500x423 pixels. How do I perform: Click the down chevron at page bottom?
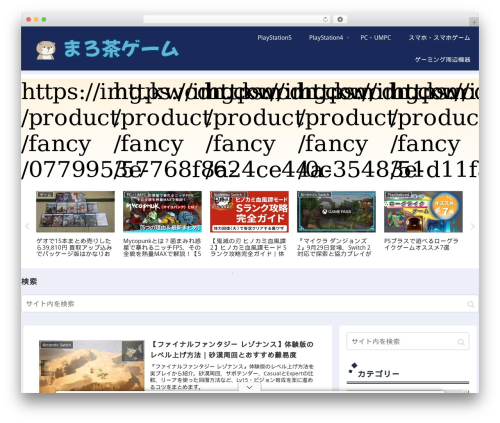(249, 387)
